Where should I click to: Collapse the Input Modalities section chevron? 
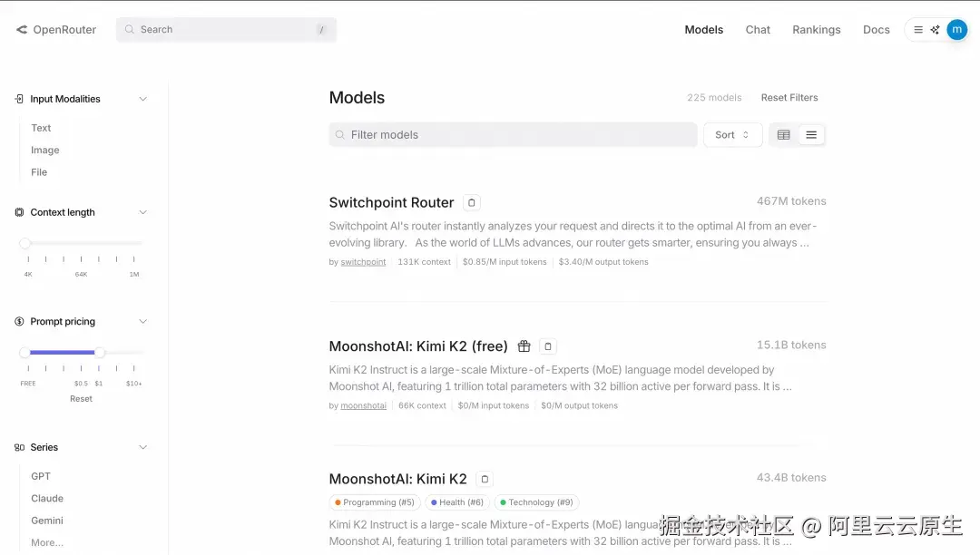(142, 99)
